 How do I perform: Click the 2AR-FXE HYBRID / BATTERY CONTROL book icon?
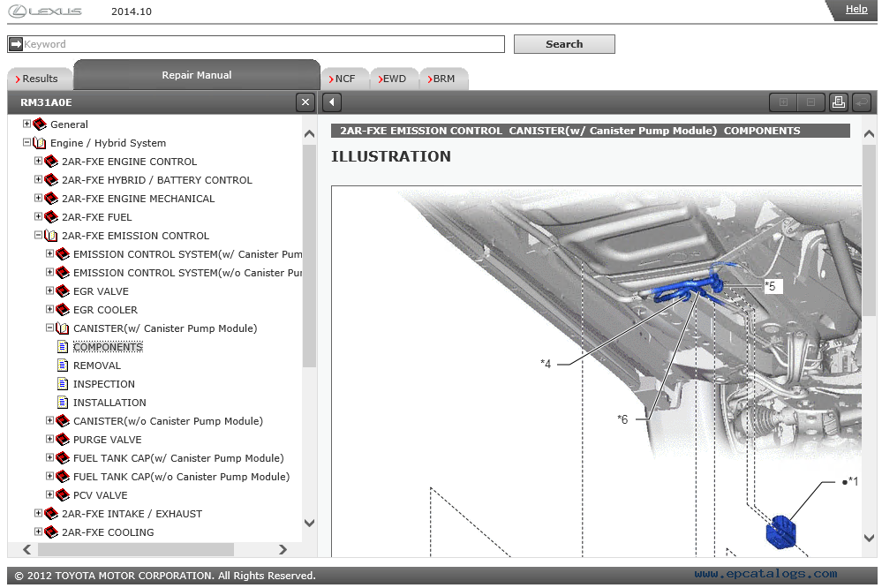click(51, 180)
